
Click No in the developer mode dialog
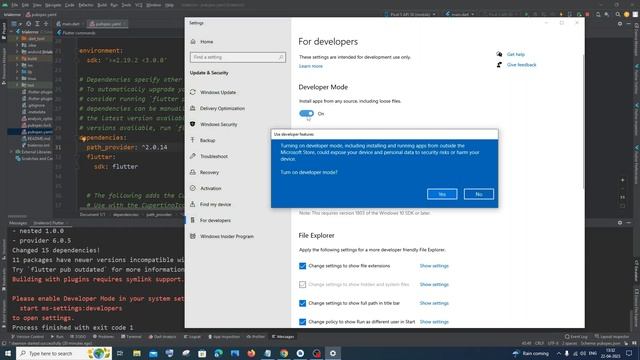click(479, 194)
